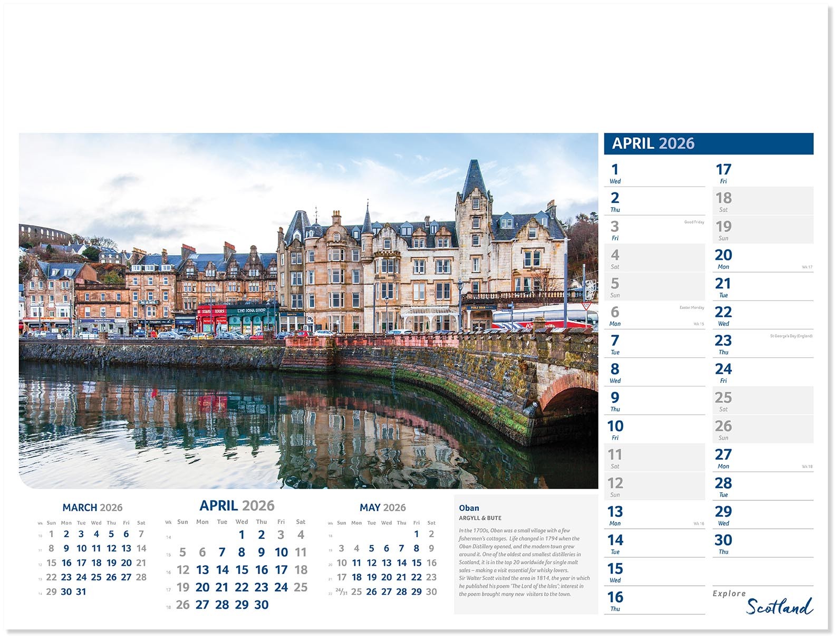Select the blue APRIL 2026 header banner
Screen dimensions: 840x639
click(708, 143)
